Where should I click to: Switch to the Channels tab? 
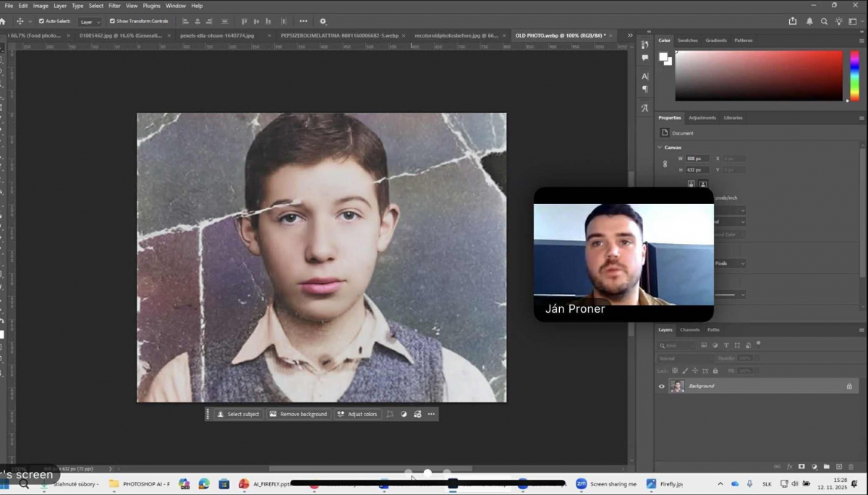click(689, 330)
